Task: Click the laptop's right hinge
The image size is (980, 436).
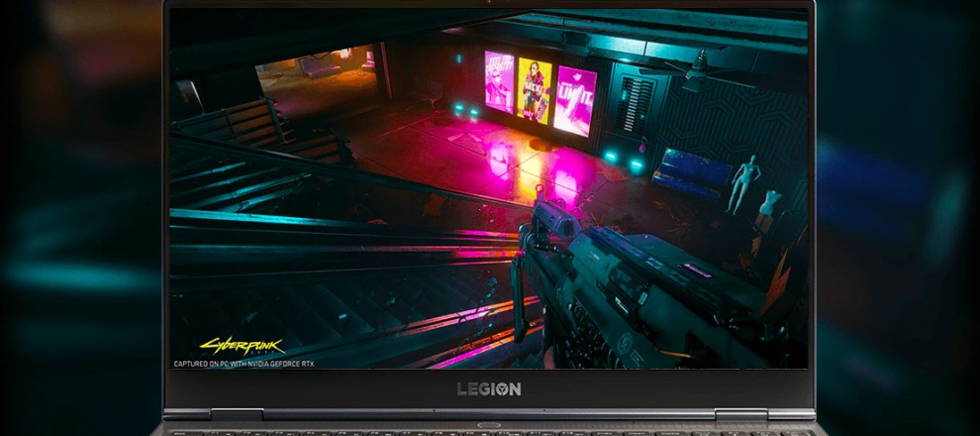Action: coord(769,414)
